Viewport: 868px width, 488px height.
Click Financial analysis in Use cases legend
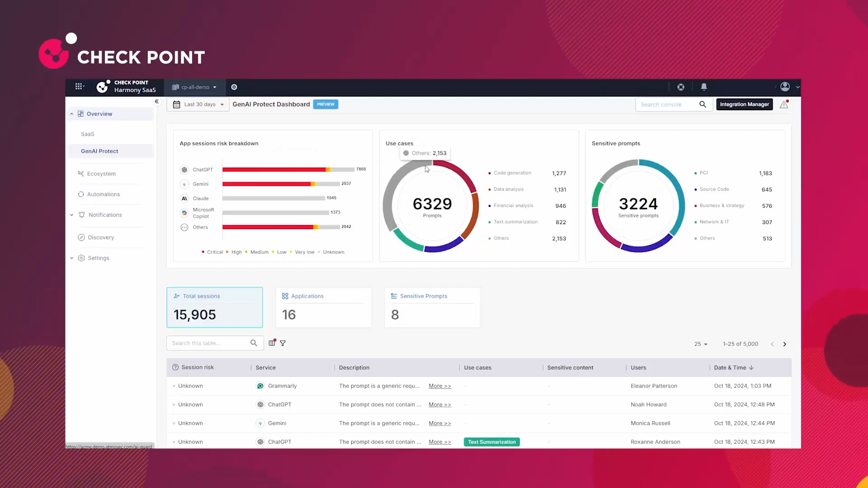click(x=514, y=206)
